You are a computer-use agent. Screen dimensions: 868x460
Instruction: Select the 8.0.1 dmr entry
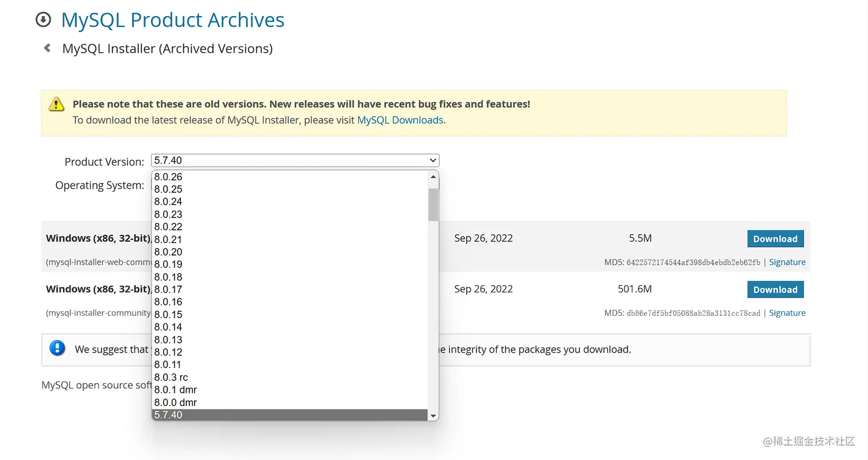point(290,390)
